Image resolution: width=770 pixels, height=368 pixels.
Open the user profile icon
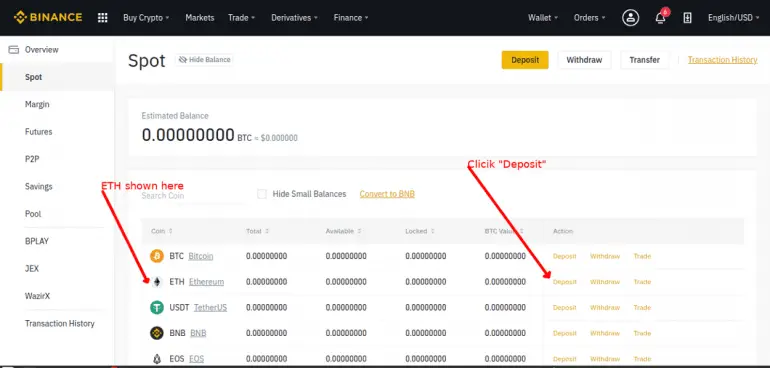point(631,18)
